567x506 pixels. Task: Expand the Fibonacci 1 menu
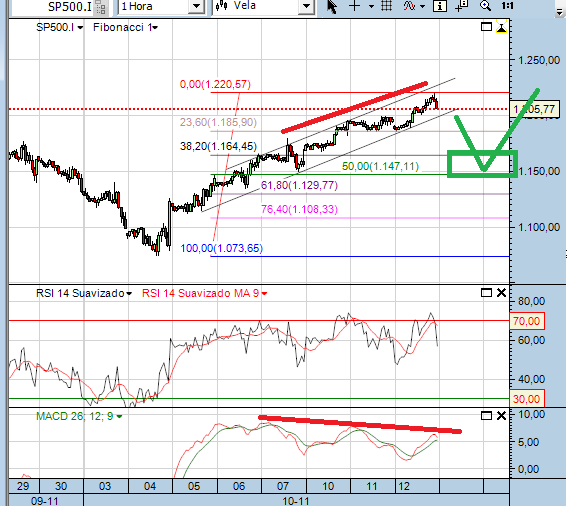coord(155,28)
